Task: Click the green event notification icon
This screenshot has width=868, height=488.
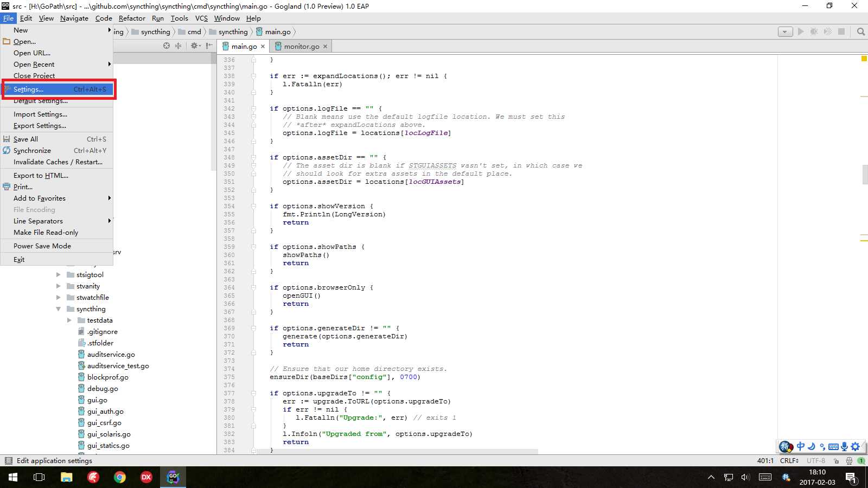Action: (861, 461)
